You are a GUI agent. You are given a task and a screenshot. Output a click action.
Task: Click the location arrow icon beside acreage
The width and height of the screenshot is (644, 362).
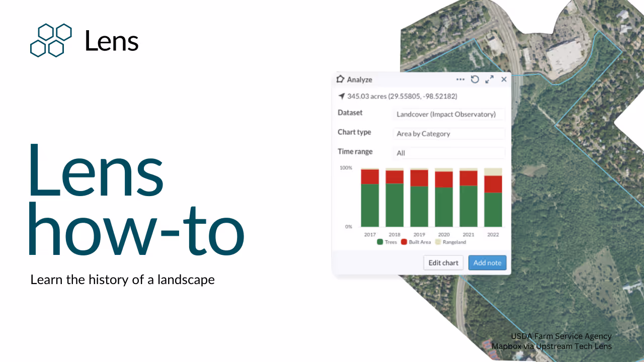(341, 96)
